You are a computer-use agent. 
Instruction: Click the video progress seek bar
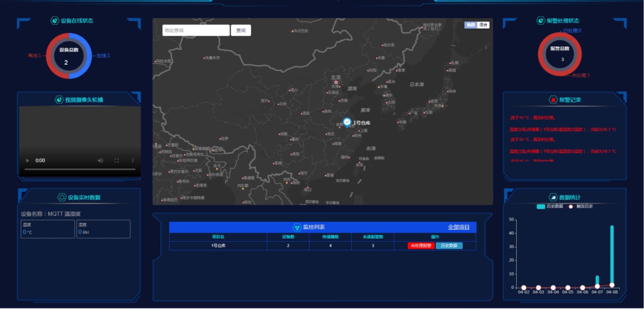pos(80,169)
